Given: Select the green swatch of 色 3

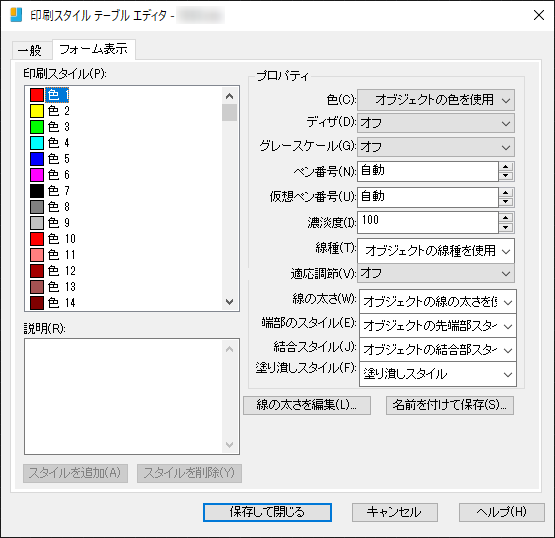Looking at the screenshot, I should click(37, 127).
